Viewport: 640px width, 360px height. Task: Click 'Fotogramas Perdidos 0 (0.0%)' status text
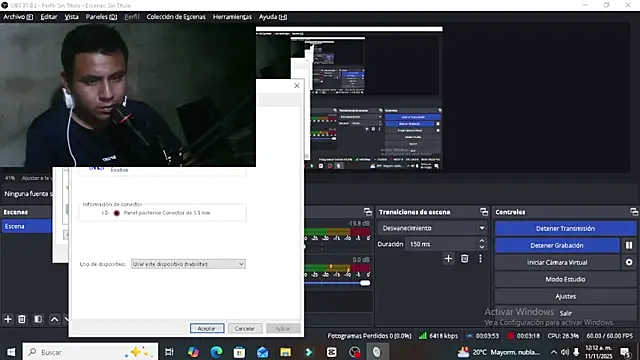[369, 336]
